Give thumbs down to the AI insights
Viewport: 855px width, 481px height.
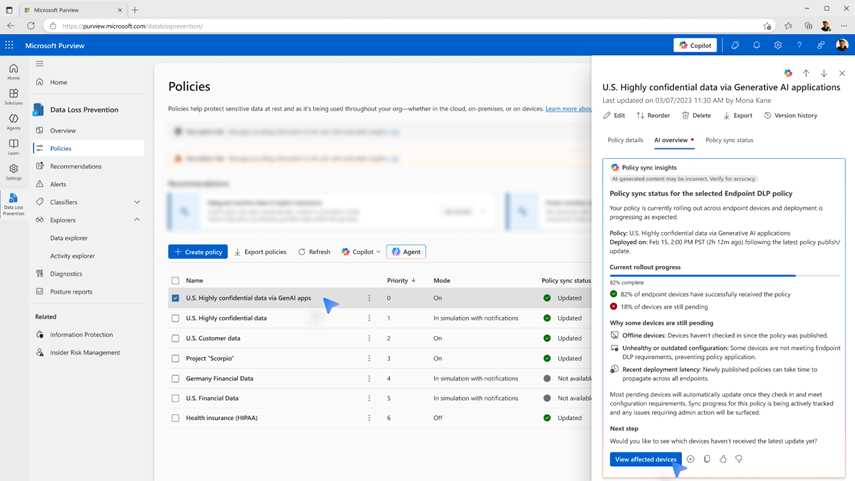coord(739,459)
